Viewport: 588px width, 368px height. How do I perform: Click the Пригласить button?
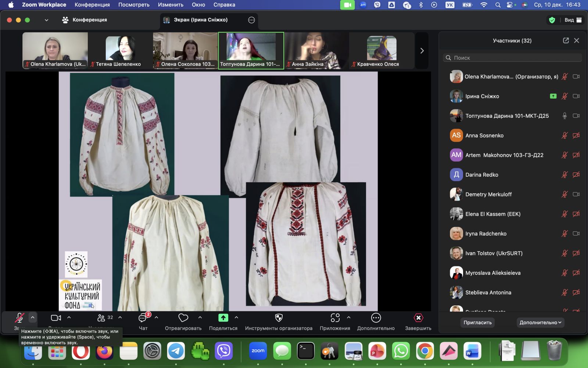pos(477,322)
